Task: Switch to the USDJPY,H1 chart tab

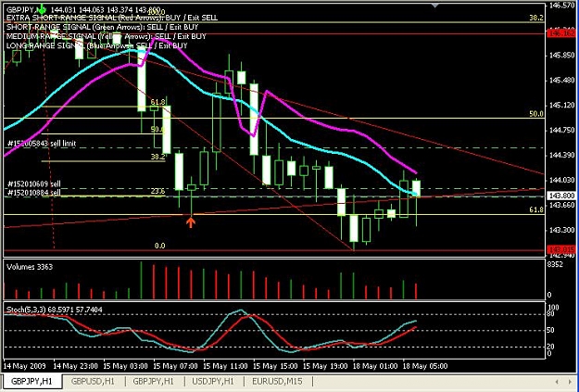Action: point(213,381)
